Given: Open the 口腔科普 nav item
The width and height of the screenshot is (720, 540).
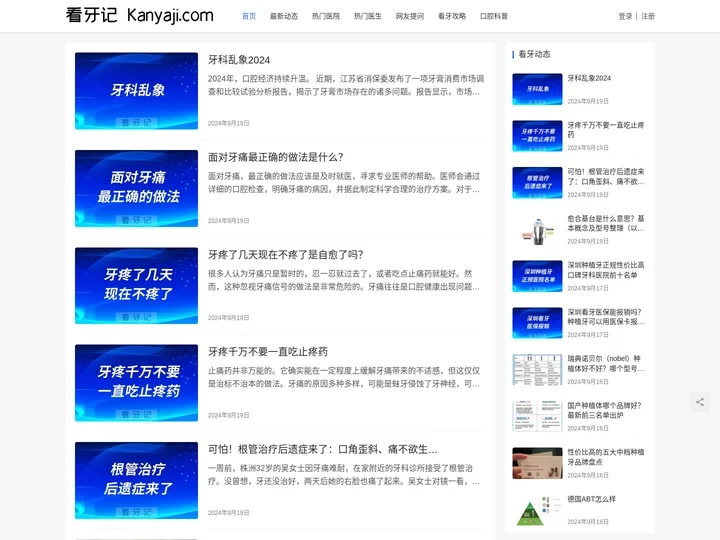Looking at the screenshot, I should [x=494, y=16].
